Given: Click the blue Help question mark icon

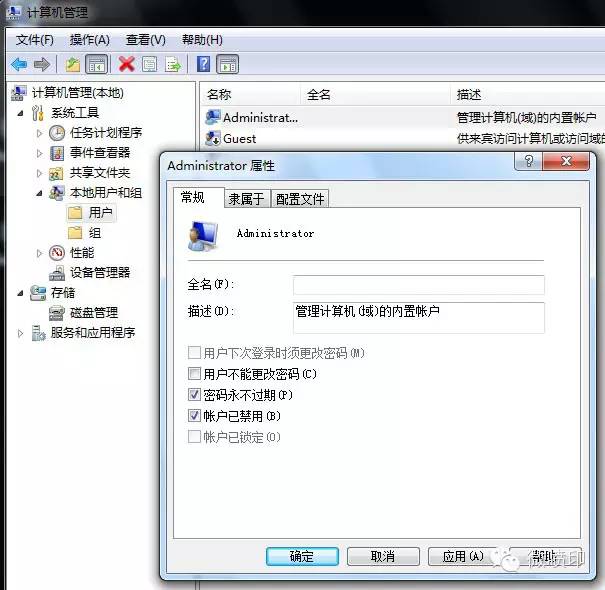Looking at the screenshot, I should pyautogui.click(x=203, y=64).
